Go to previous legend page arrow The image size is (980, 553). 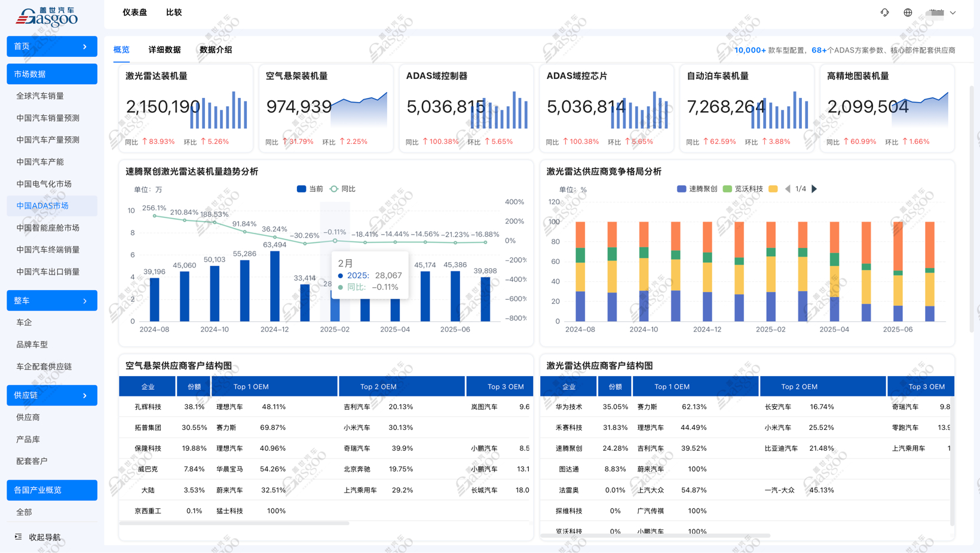(x=788, y=189)
